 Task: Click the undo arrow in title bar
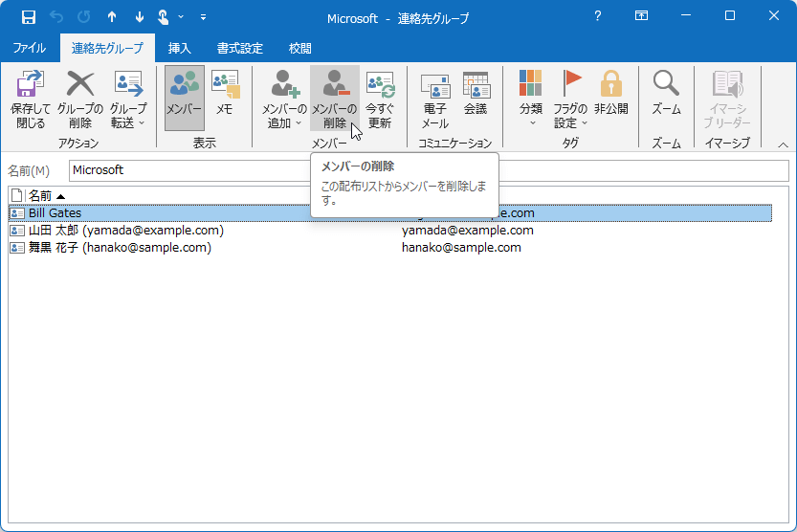(56, 17)
